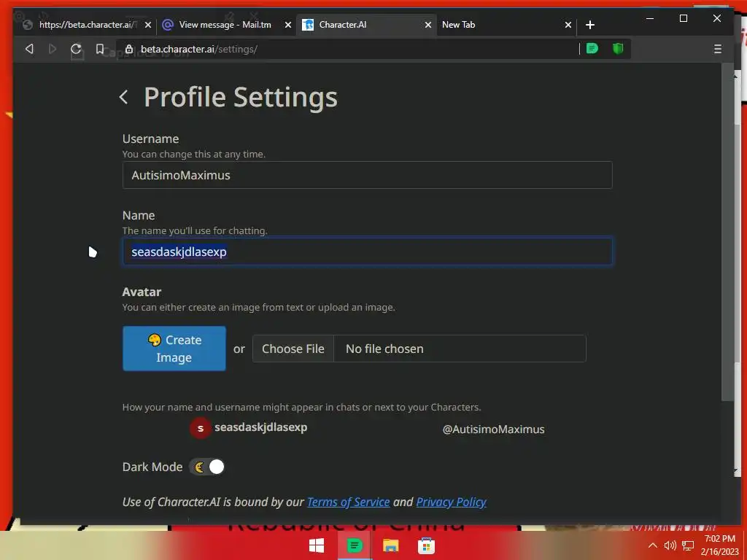Image resolution: width=747 pixels, height=560 pixels.
Task: Click the browser forward navigation button
Action: pyautogui.click(x=53, y=49)
